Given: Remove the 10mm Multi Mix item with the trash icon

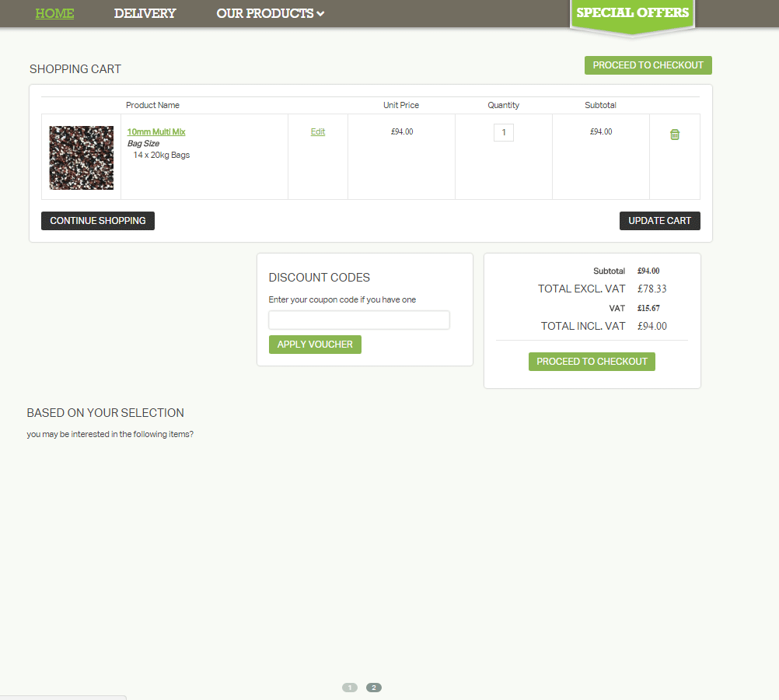Looking at the screenshot, I should pos(675,135).
